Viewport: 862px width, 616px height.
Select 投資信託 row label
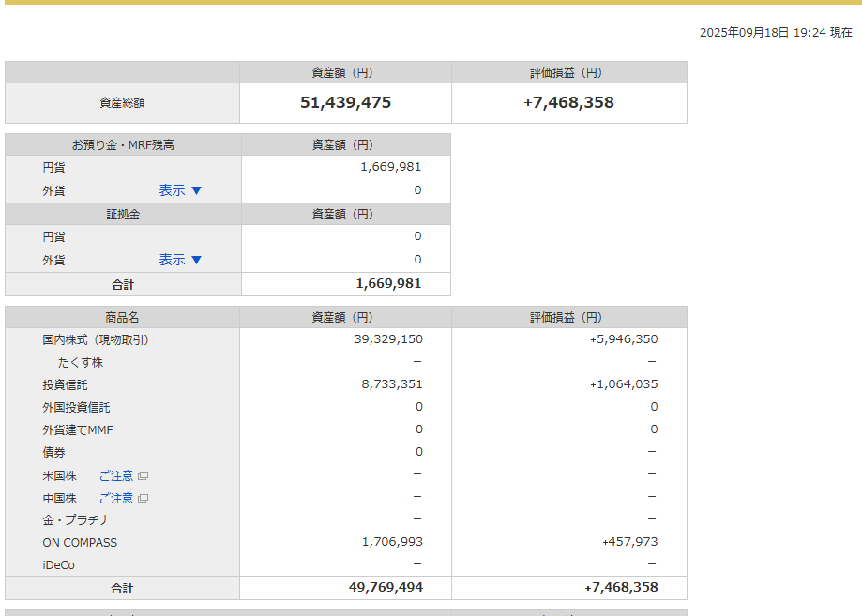65,385
